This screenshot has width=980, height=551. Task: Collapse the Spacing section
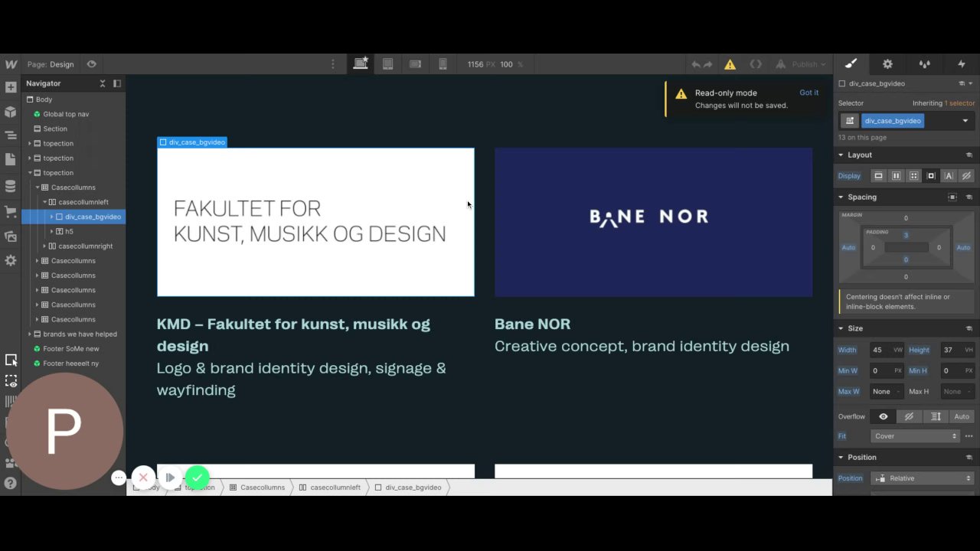pos(841,197)
